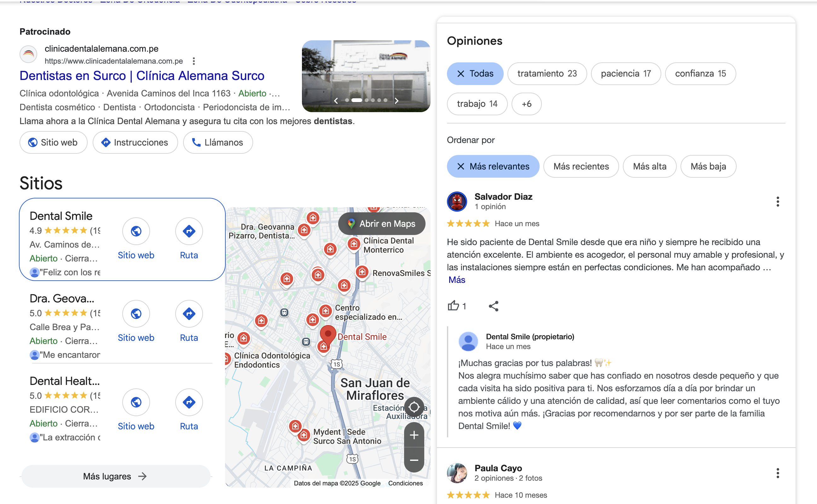Zoom out on the map
The height and width of the screenshot is (504, 817).
(x=414, y=460)
